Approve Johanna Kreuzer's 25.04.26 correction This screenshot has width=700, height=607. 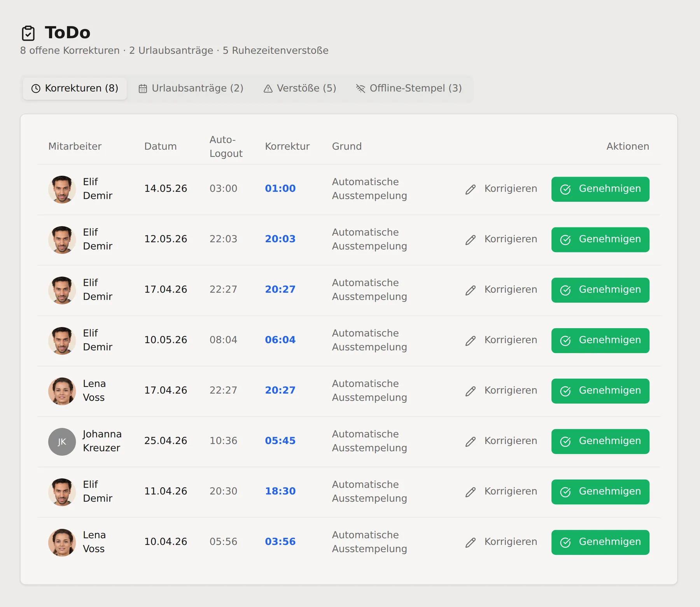(x=600, y=441)
